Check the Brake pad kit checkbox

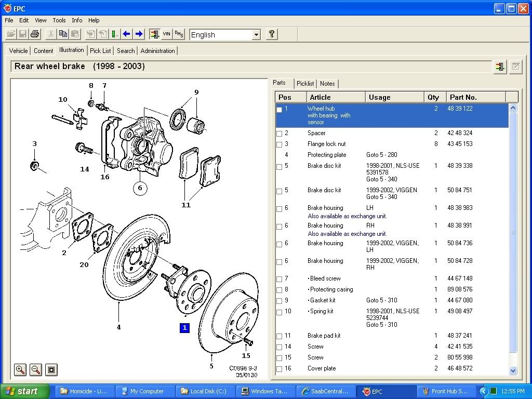[279, 336]
